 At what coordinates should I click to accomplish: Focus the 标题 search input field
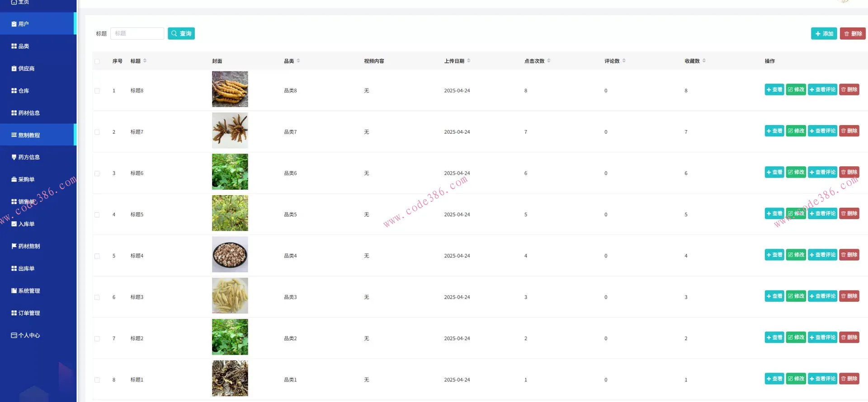point(137,33)
